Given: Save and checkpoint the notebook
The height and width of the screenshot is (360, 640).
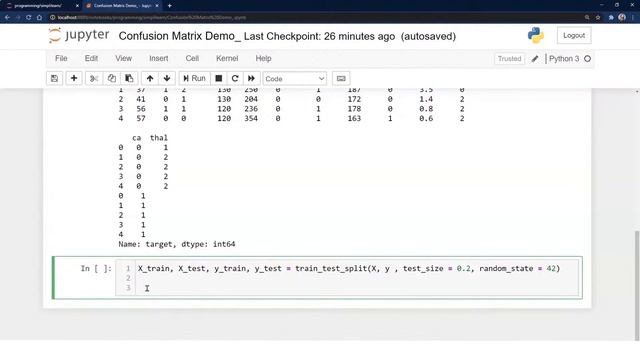Looking at the screenshot, I should point(54,78).
